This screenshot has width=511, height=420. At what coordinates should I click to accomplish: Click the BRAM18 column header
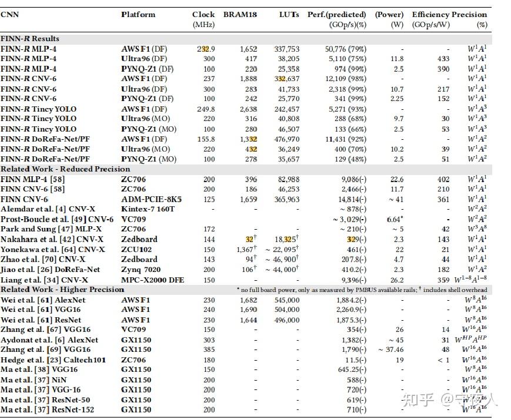240,15
